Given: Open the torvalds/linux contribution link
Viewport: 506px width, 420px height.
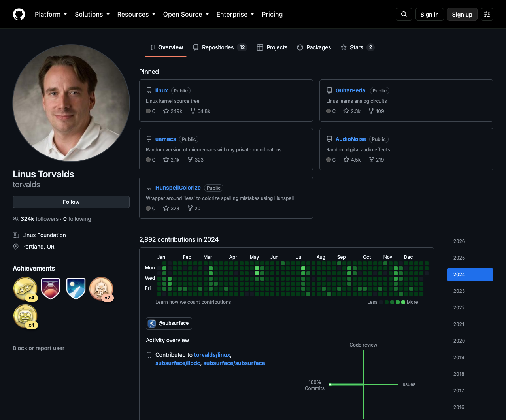Looking at the screenshot, I should pos(212,355).
